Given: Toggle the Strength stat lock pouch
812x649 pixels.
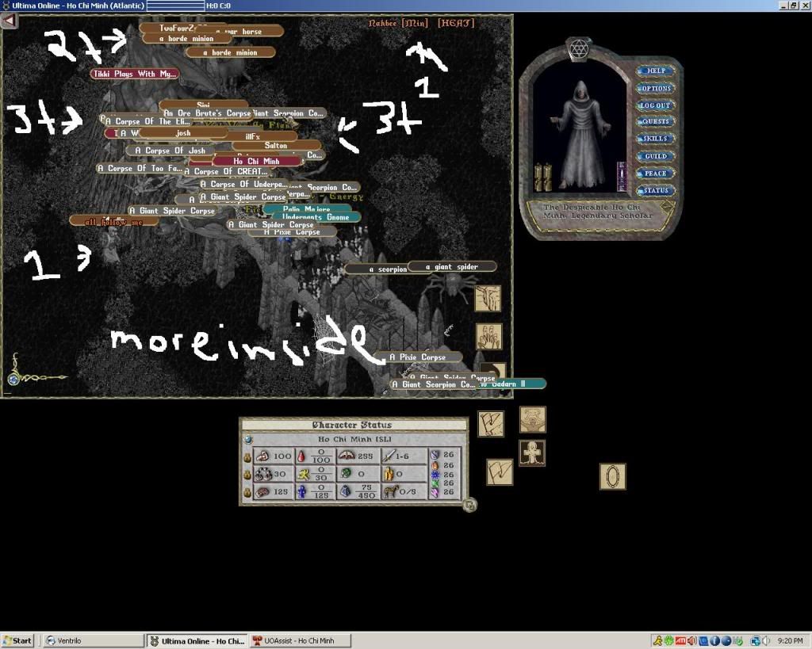Looking at the screenshot, I should tap(247, 457).
